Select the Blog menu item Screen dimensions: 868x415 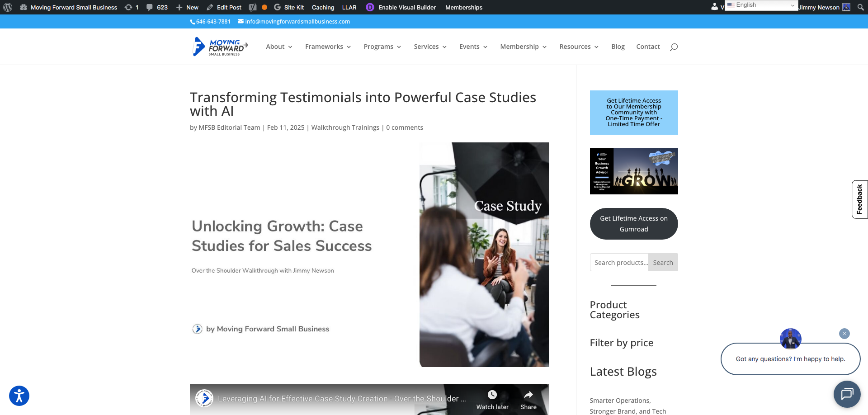click(x=618, y=47)
